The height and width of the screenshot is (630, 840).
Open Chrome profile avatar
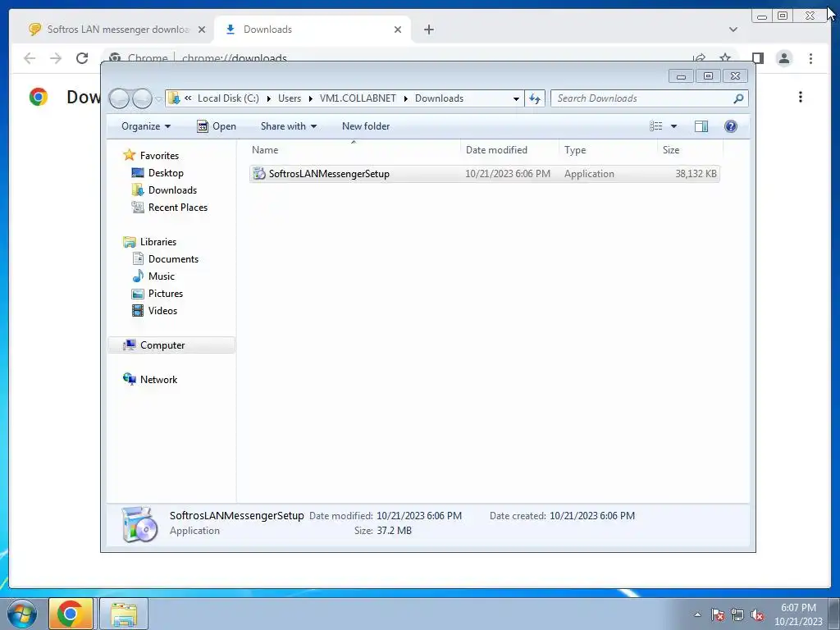click(x=784, y=58)
